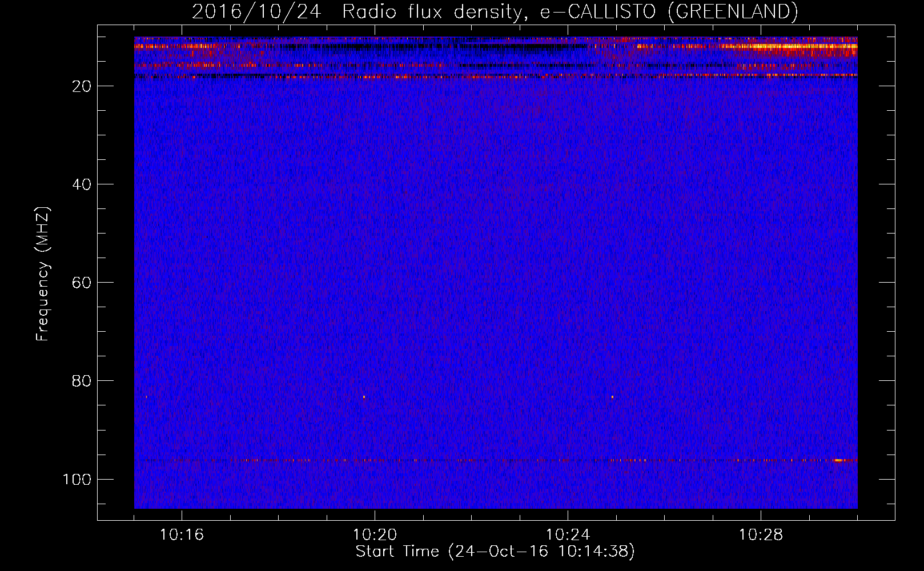Click the 10:20 time tick label

(375, 535)
